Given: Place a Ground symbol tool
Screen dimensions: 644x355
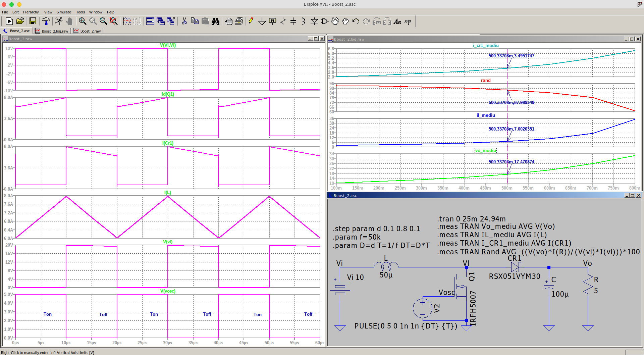Looking at the screenshot, I should [x=262, y=21].
